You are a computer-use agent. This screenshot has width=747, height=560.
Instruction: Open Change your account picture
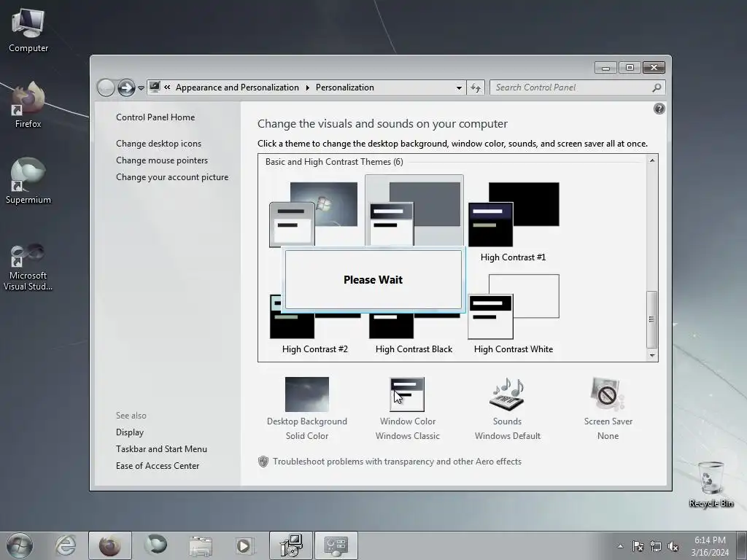[x=172, y=177]
